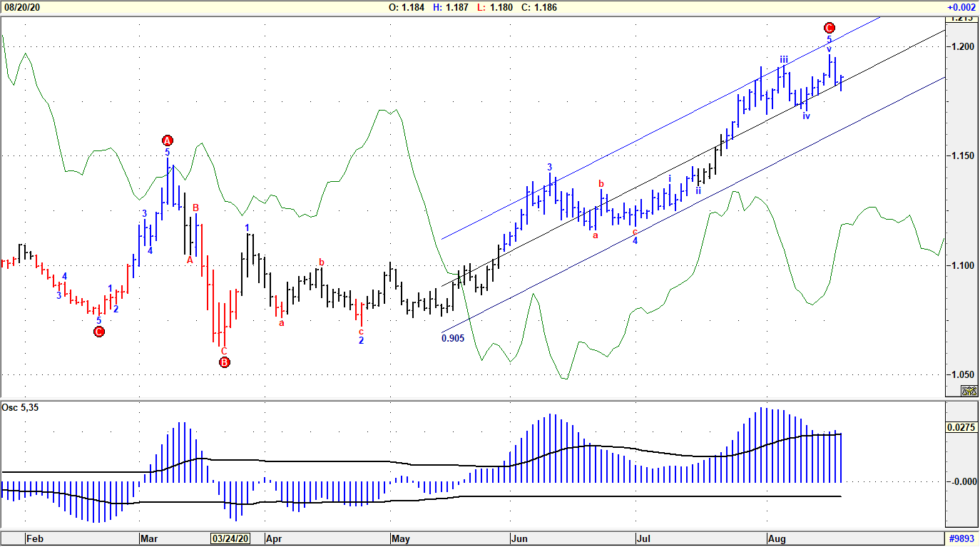
Task: Click the Apr month label on time axis
Action: pos(274,539)
